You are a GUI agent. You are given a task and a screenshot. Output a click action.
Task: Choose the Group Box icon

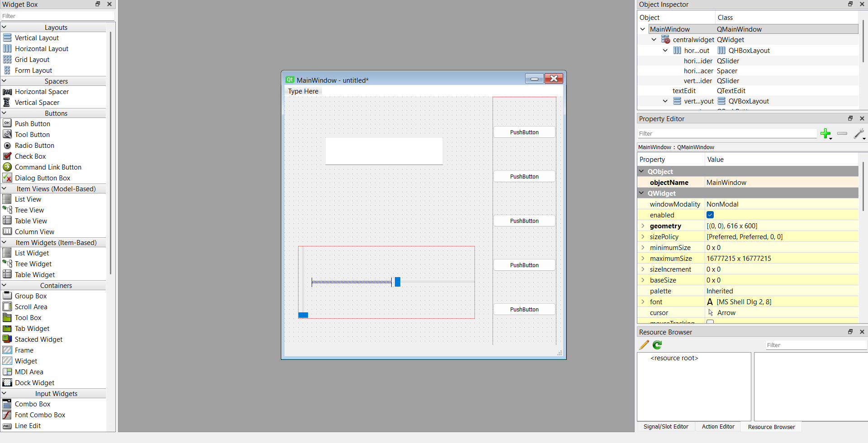pyautogui.click(x=7, y=296)
